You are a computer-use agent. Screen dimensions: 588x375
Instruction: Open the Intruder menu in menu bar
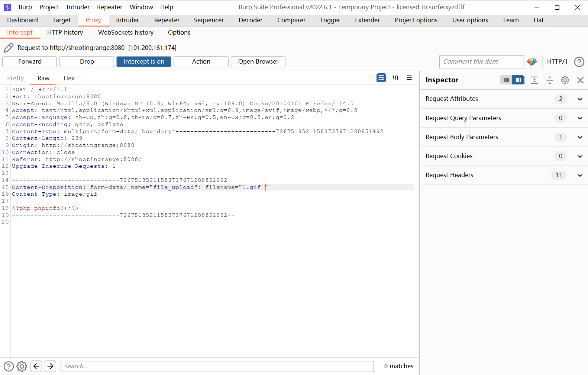(78, 7)
